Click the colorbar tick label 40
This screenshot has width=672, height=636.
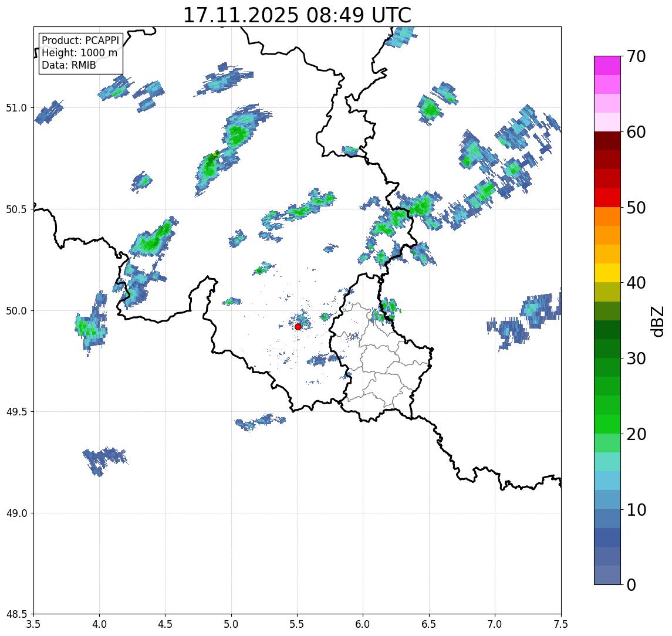(636, 283)
